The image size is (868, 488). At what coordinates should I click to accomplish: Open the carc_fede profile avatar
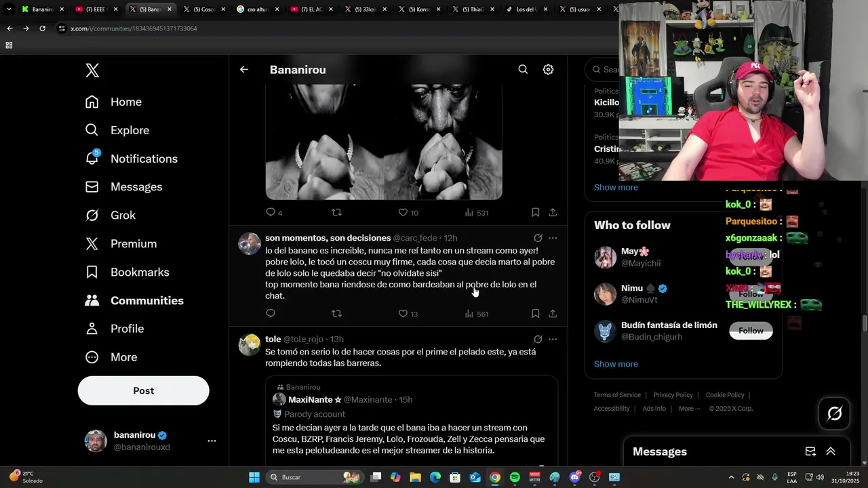250,243
